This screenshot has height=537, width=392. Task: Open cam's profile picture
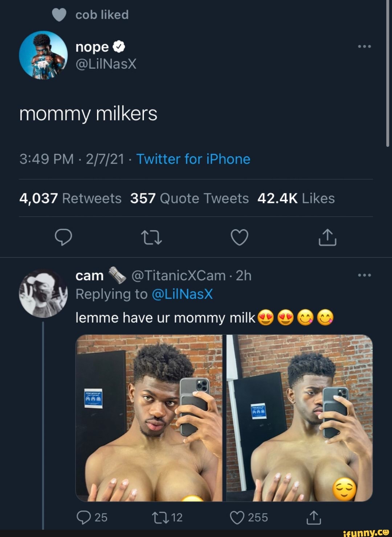(x=43, y=293)
